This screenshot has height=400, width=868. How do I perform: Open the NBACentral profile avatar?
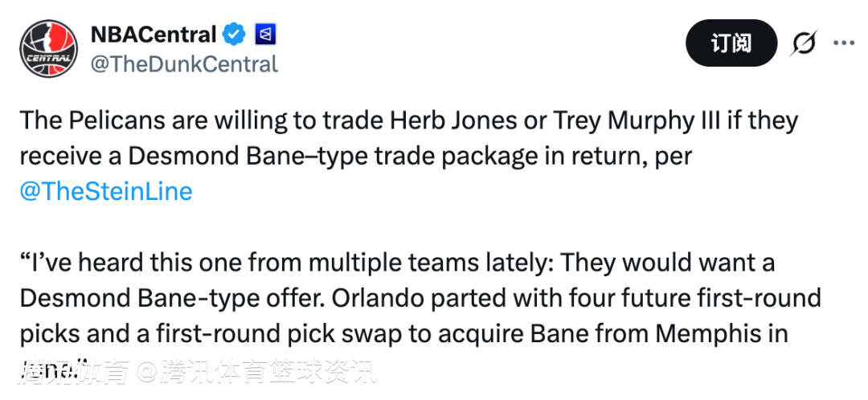47,48
